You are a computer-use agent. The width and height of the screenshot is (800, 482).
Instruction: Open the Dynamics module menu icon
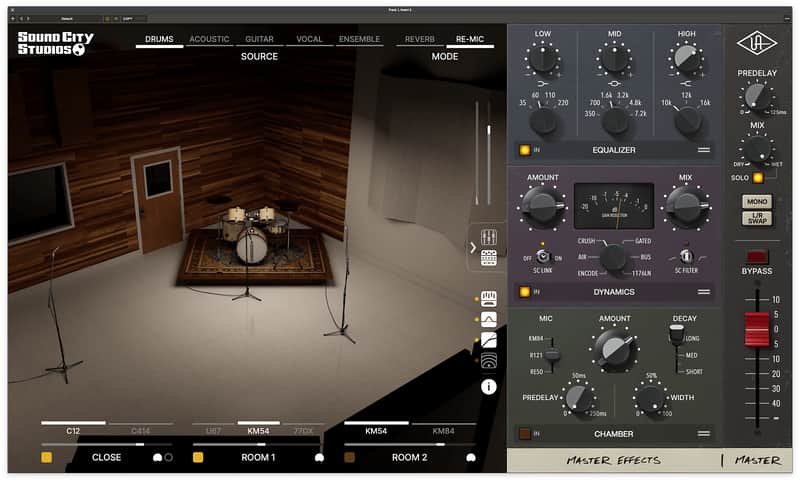point(704,292)
